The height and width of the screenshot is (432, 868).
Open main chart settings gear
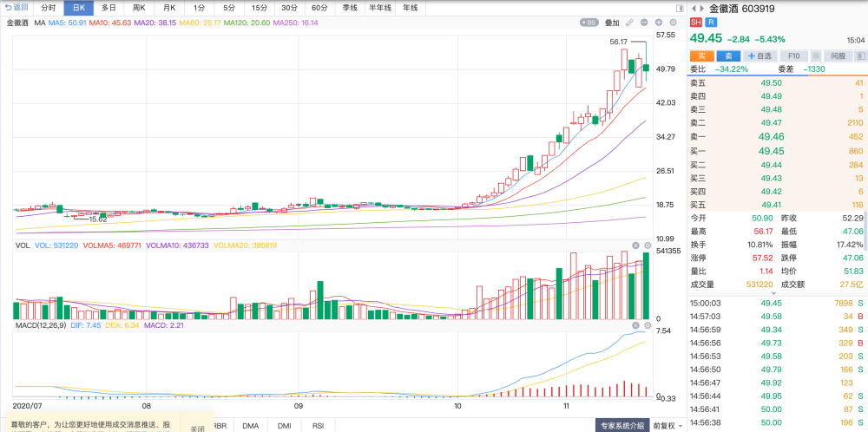(x=674, y=23)
